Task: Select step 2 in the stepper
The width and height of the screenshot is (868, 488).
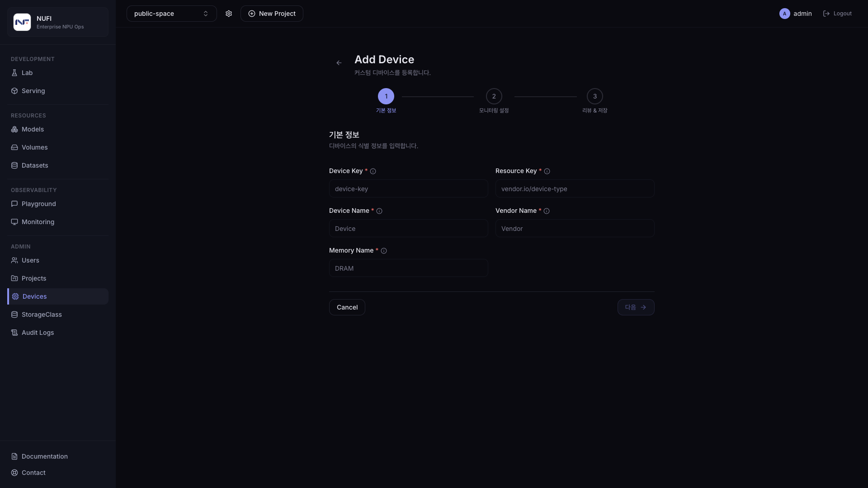Action: coord(494,96)
